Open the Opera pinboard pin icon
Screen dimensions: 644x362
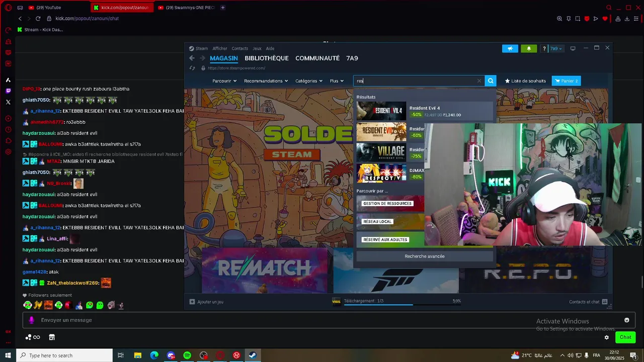(569, 19)
